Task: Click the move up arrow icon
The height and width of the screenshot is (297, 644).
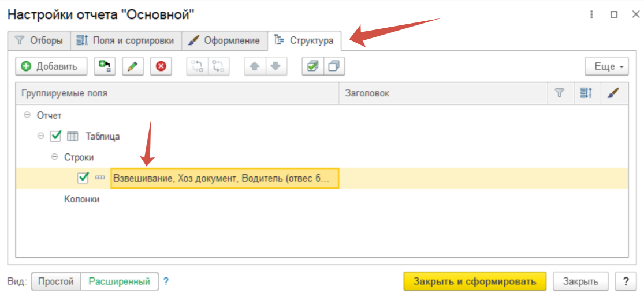Action: pyautogui.click(x=254, y=66)
